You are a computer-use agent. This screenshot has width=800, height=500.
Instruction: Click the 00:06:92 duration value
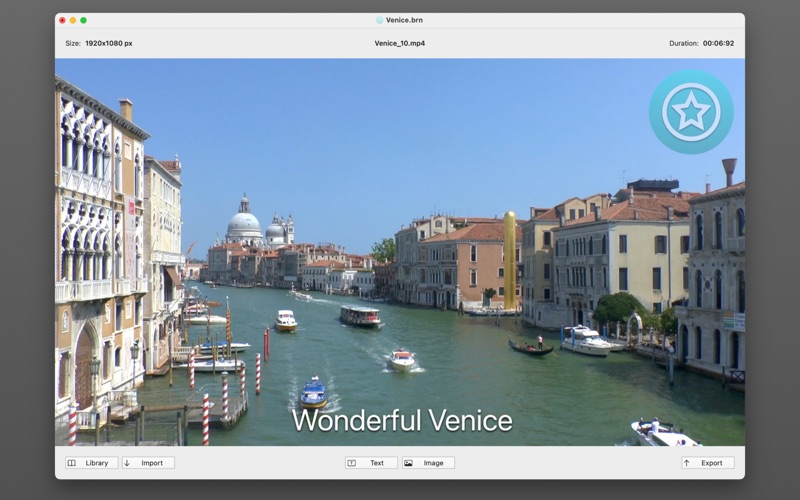point(718,43)
